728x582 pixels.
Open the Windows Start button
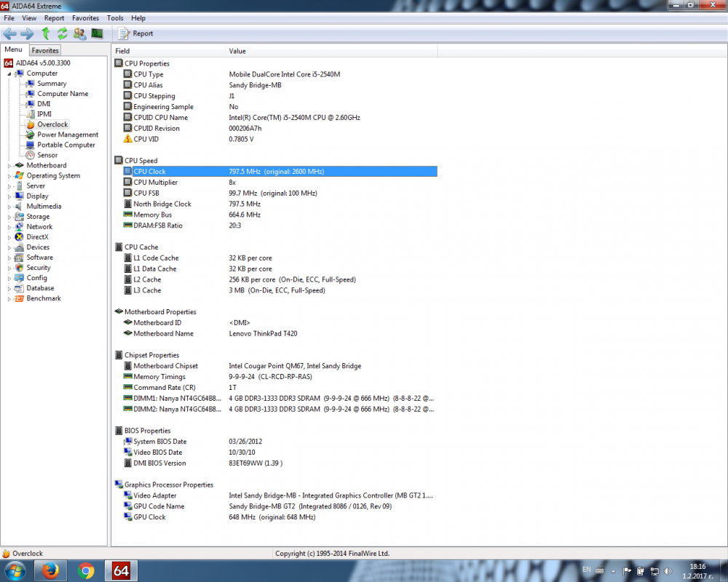coord(15,570)
